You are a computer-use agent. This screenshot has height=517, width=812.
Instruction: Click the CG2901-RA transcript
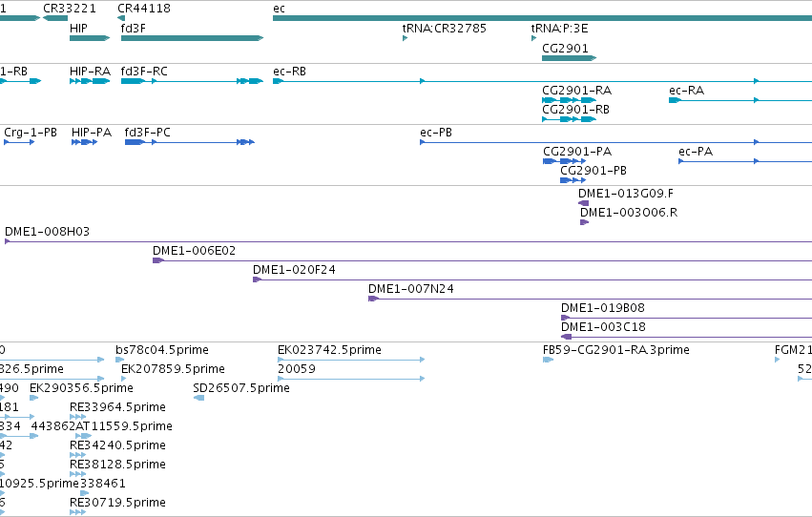[x=569, y=100]
